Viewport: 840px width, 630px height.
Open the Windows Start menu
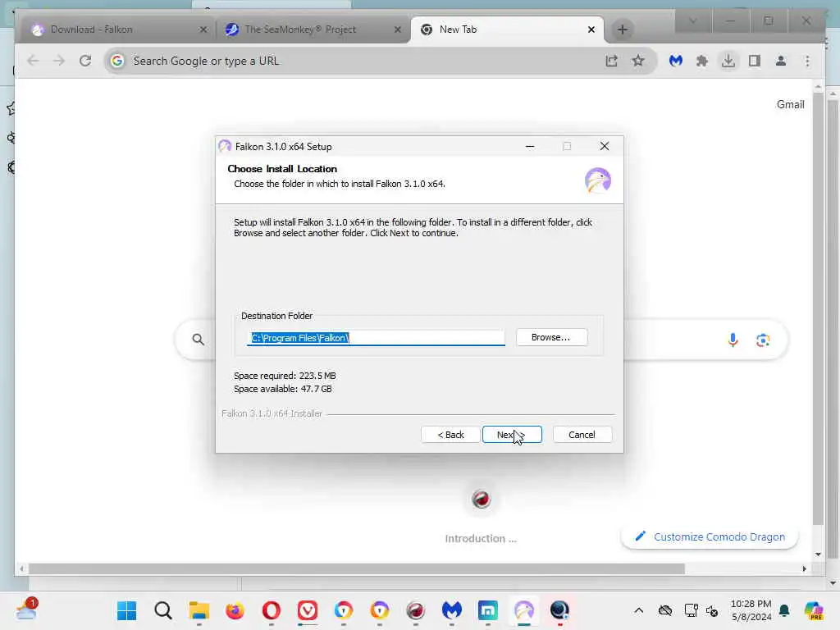pyautogui.click(x=127, y=610)
